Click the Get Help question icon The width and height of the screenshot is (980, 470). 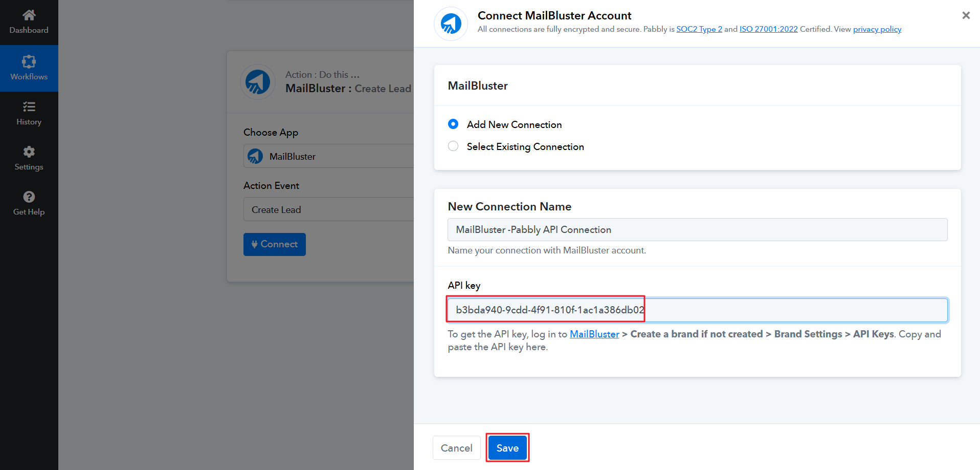(29, 197)
